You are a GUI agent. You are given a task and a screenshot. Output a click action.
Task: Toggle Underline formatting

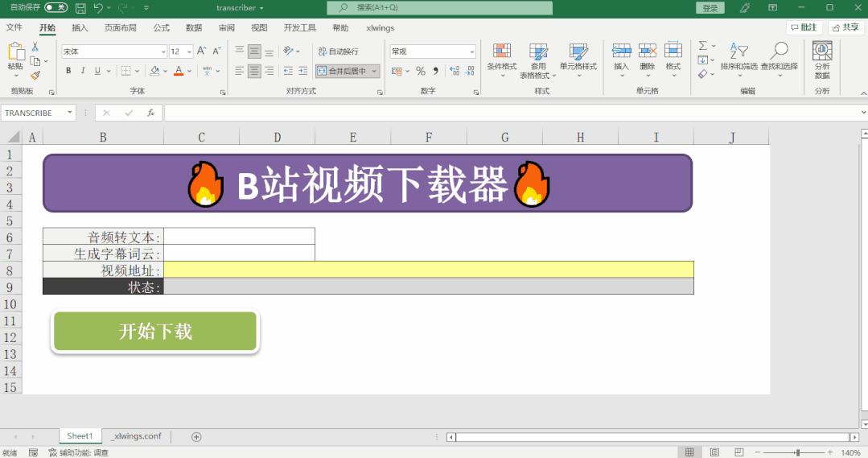coord(97,71)
